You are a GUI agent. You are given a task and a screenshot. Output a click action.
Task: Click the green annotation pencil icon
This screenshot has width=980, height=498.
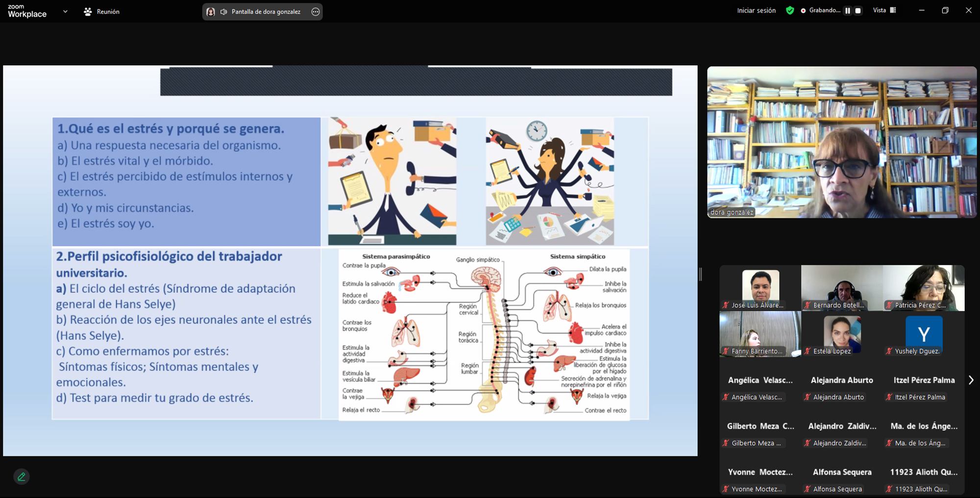(x=22, y=476)
